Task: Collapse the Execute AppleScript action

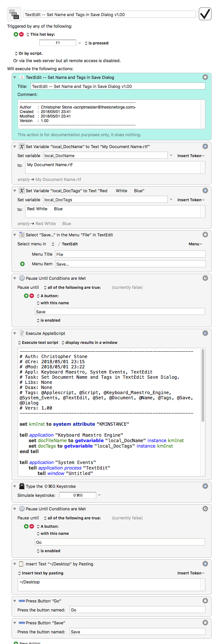Action: tap(14, 333)
